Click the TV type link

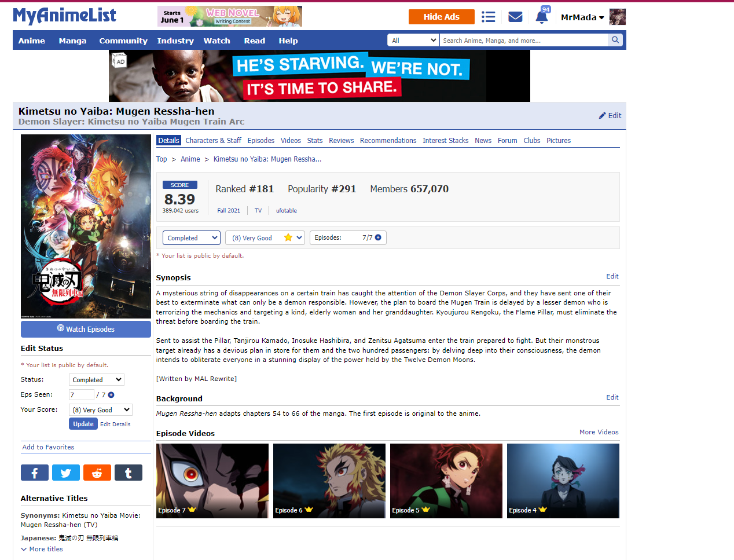258,211
